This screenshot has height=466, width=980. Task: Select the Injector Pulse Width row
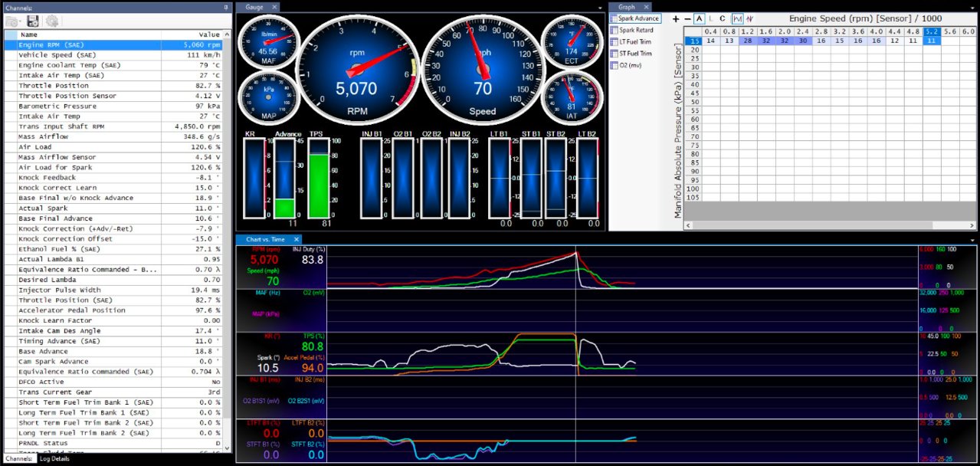point(113,290)
